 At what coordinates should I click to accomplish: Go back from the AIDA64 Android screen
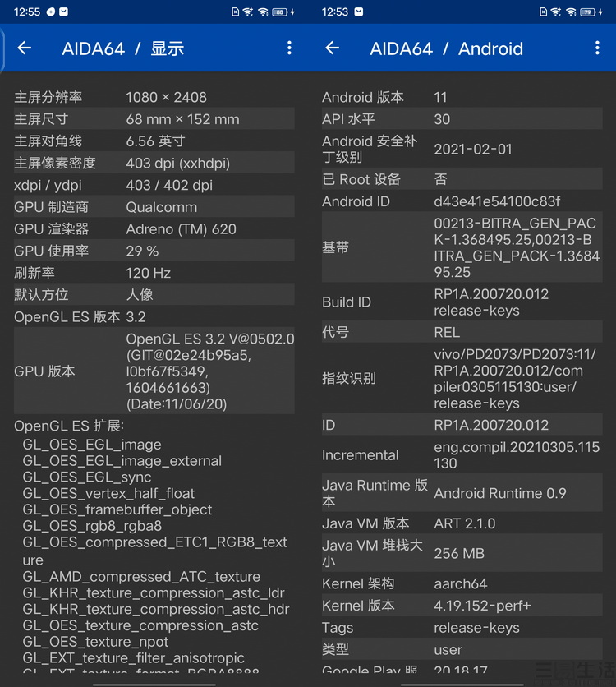(333, 48)
